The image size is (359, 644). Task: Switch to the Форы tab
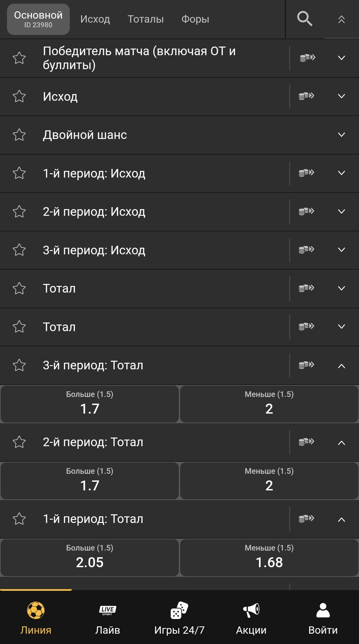[x=195, y=19]
